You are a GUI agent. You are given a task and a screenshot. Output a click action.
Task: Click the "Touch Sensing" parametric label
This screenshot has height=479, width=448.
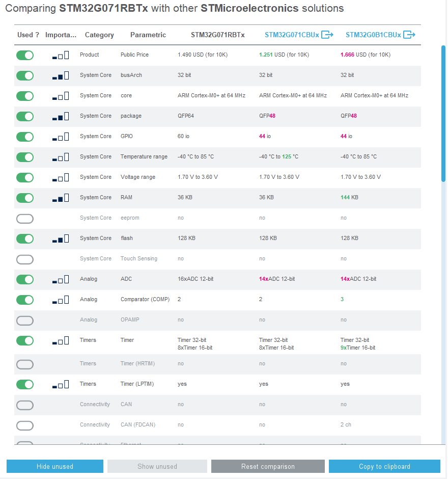139,258
